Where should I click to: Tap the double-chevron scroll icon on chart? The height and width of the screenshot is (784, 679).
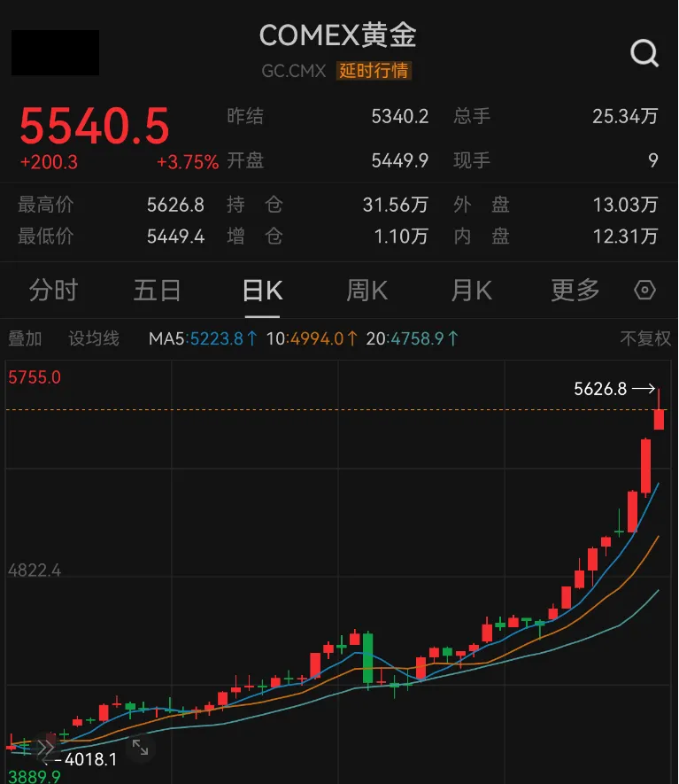45,748
